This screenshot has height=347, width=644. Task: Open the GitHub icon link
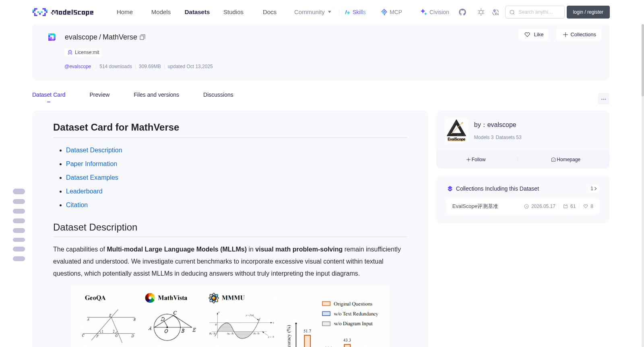(462, 12)
